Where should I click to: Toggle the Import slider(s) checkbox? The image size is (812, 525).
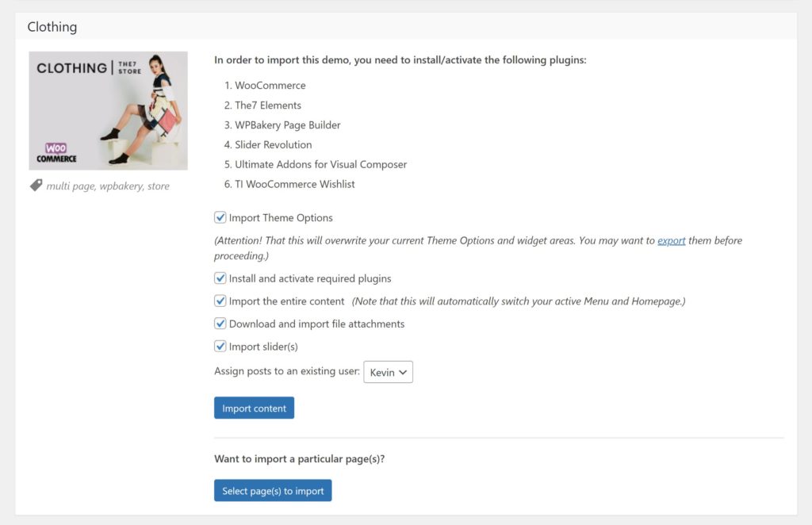pos(220,347)
